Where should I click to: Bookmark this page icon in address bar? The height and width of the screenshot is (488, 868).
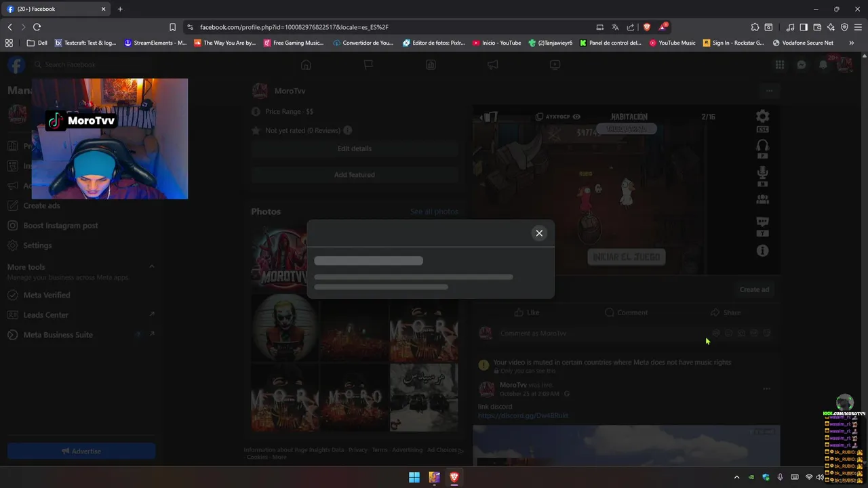point(172,27)
